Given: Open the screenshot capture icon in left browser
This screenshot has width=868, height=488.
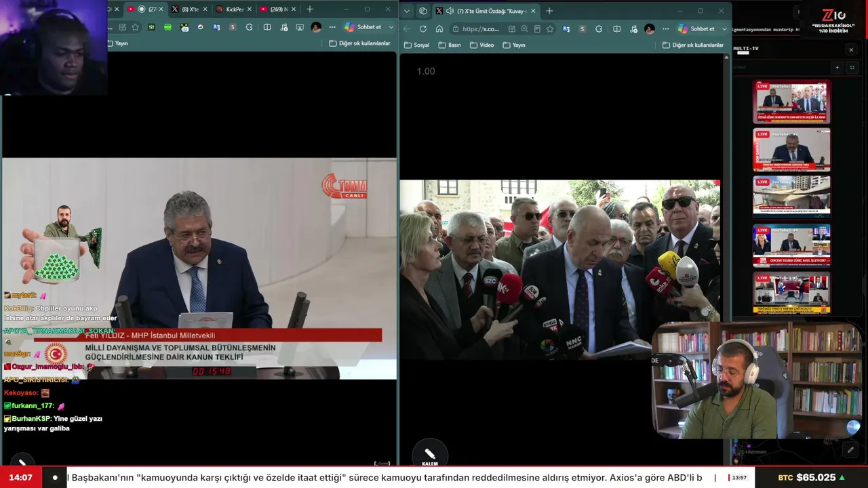Looking at the screenshot, I should pos(299,27).
